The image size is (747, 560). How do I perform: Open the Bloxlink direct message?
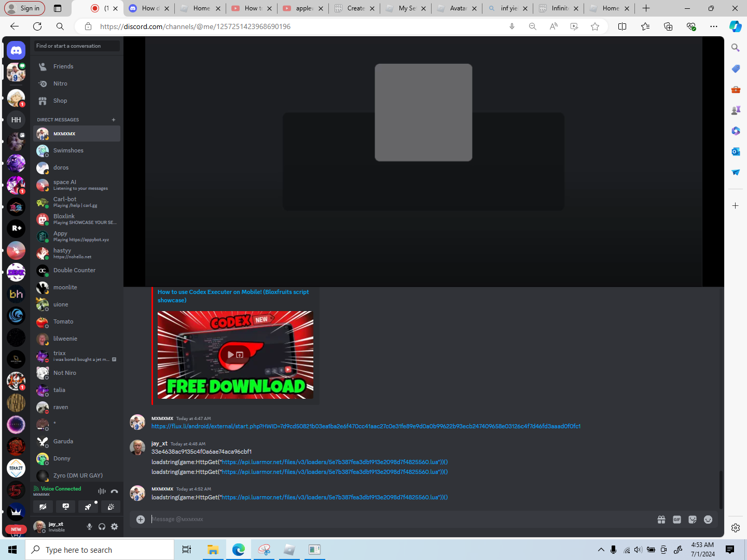(77, 219)
